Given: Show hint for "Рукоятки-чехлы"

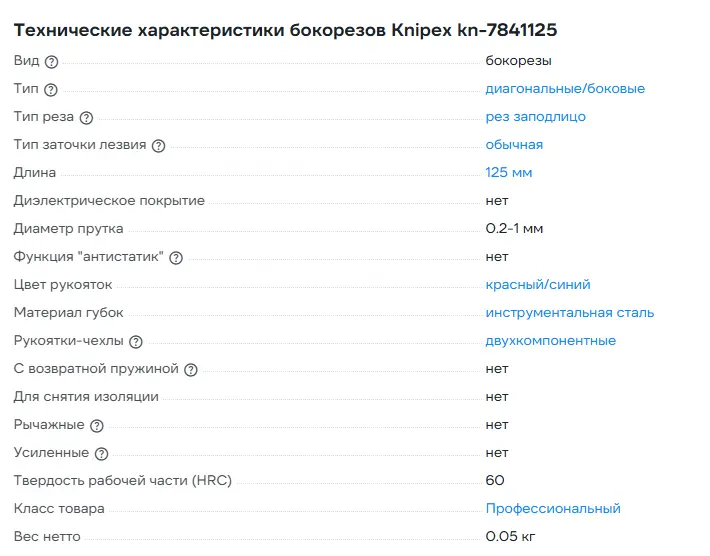Looking at the screenshot, I should tap(136, 342).
